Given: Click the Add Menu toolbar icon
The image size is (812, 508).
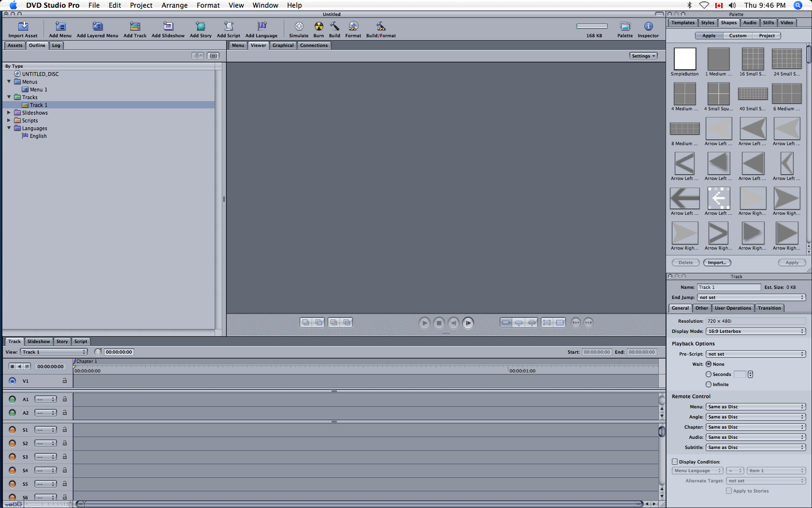Looking at the screenshot, I should [60, 26].
